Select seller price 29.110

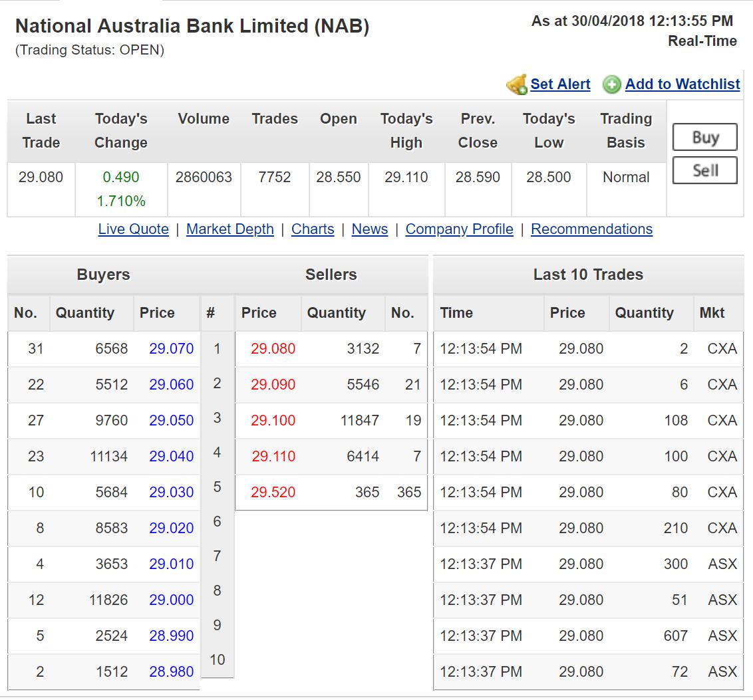click(273, 456)
